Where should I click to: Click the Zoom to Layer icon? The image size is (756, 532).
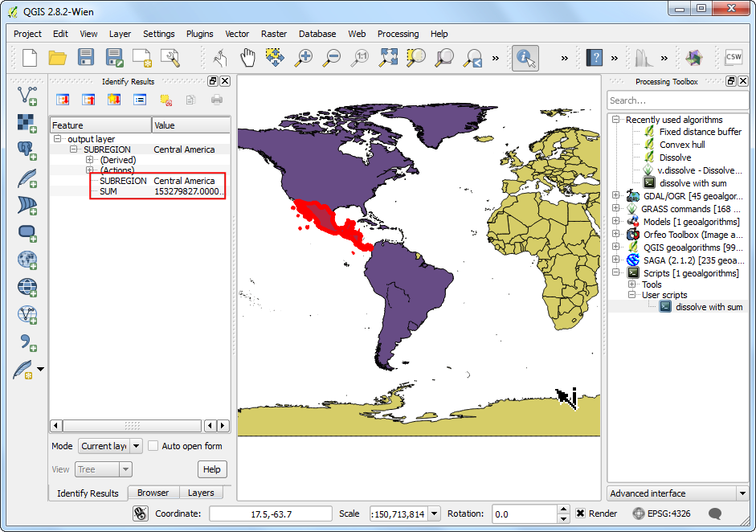[x=444, y=58]
